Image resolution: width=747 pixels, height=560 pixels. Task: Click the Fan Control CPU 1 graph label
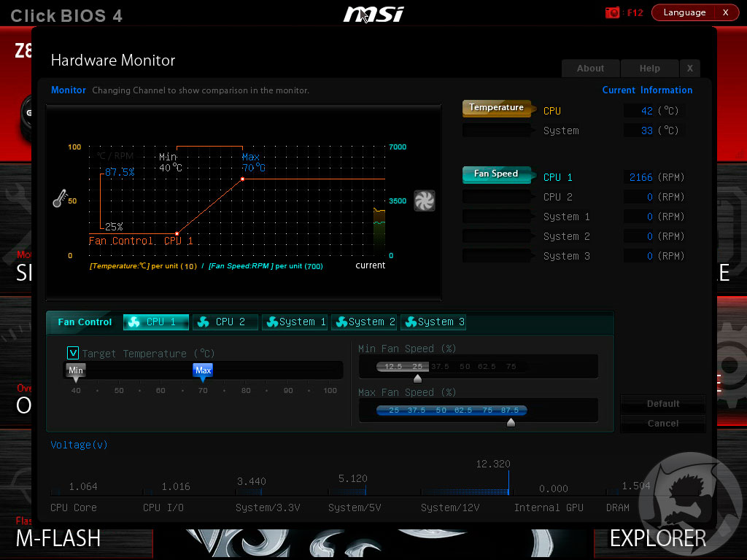click(141, 241)
